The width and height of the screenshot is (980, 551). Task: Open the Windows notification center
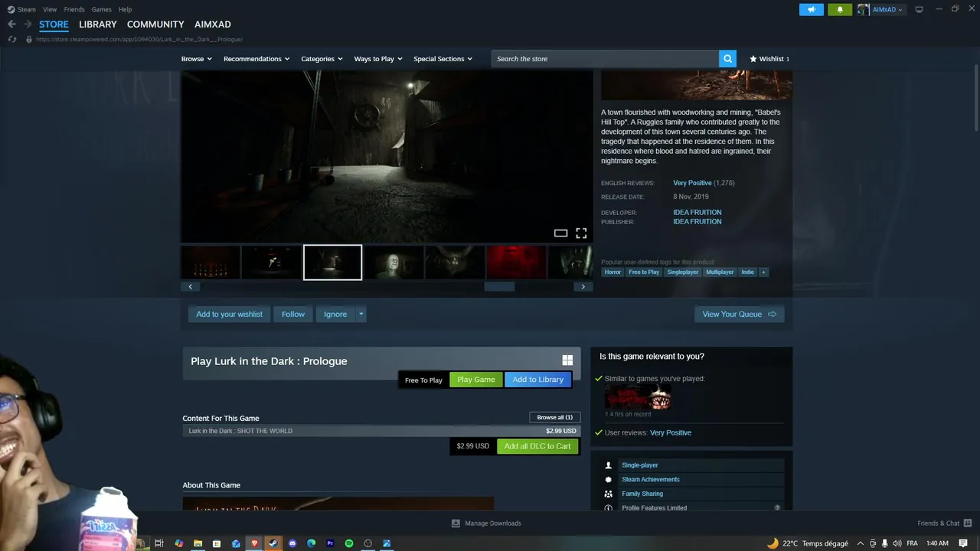pyautogui.click(x=963, y=543)
